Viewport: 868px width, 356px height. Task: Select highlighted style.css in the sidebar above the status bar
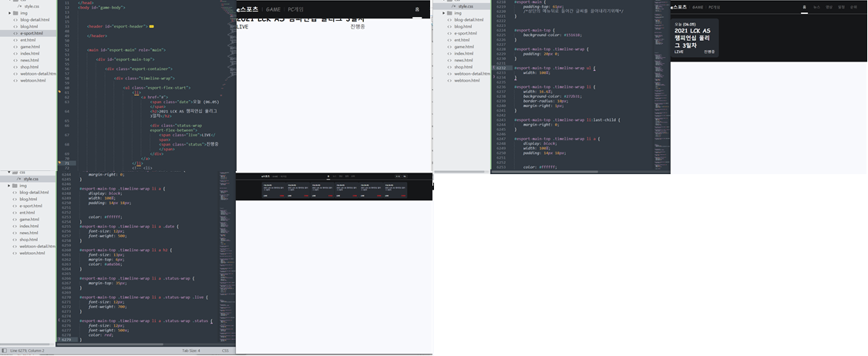[29, 179]
